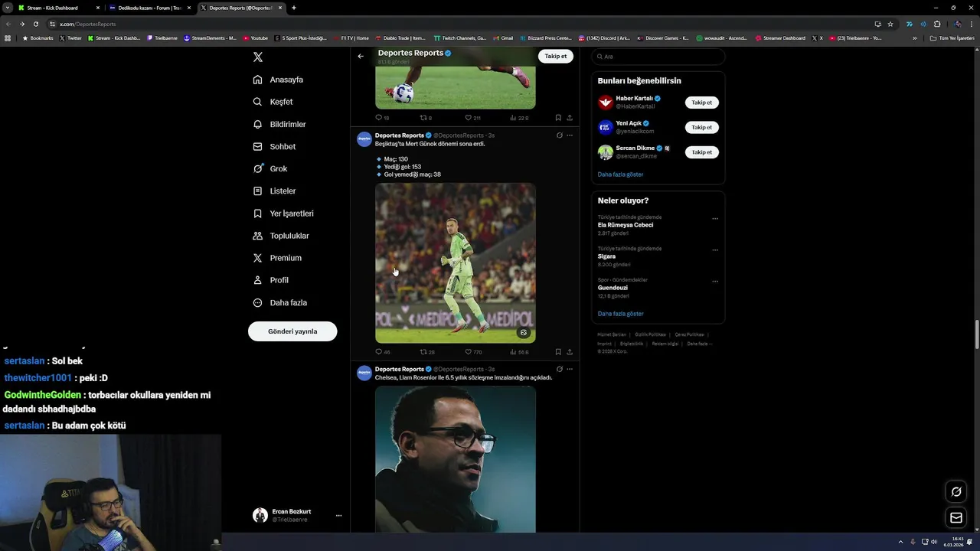Open a new browser tab
Image resolution: width=980 pixels, height=551 pixels.
tap(294, 8)
